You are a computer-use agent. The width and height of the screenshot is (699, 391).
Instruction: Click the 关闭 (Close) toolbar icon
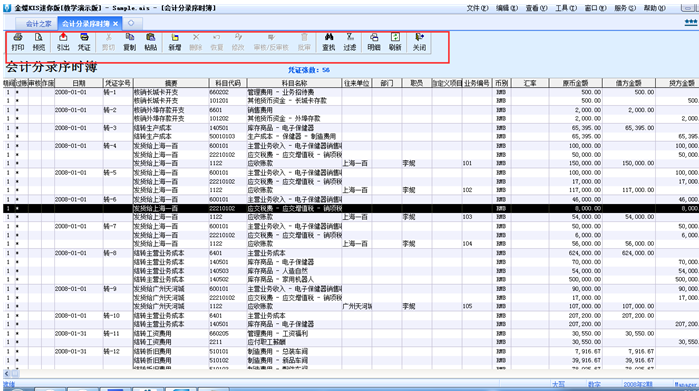coord(419,42)
